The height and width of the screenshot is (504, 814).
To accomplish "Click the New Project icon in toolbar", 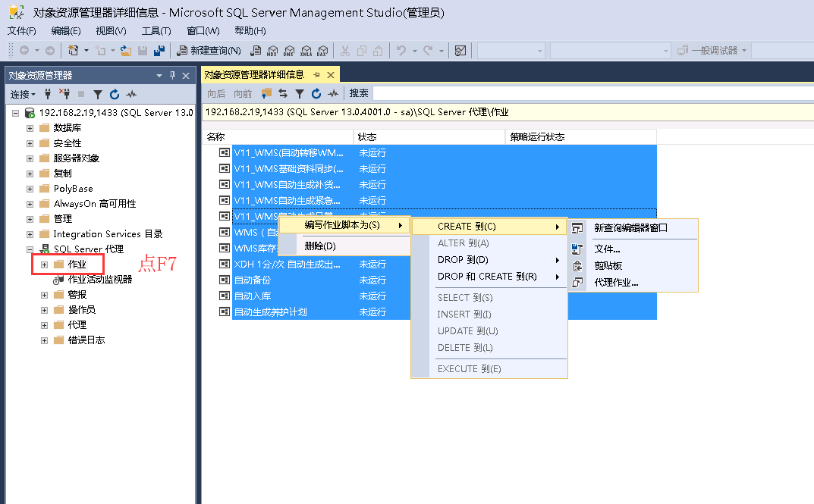I will (73, 50).
